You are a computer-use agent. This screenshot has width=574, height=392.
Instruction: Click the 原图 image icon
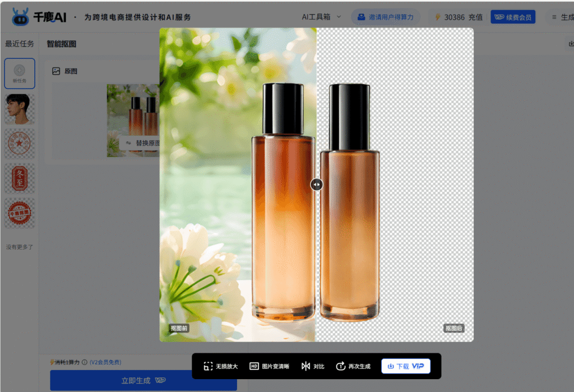(56, 71)
